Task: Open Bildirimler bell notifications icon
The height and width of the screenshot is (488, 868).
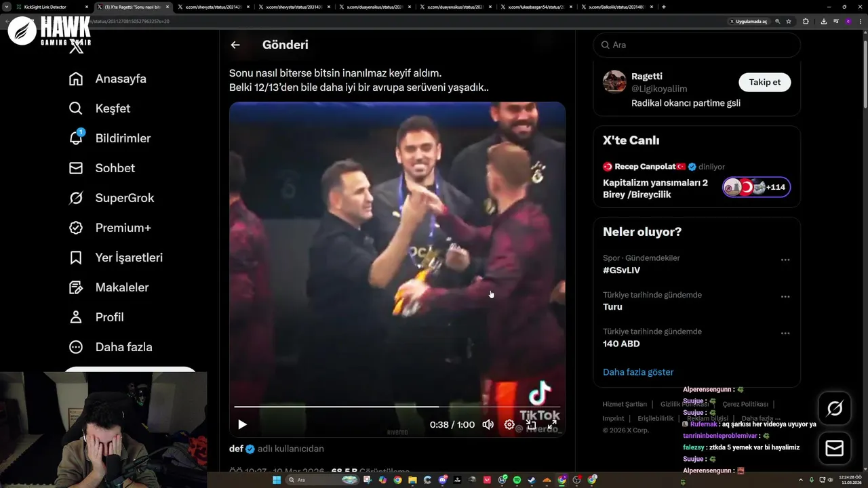Action: click(76, 138)
